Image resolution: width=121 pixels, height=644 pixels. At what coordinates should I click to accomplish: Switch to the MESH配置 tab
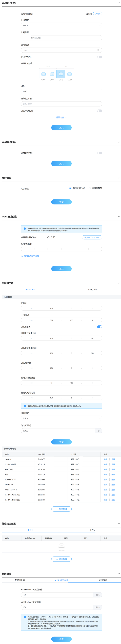pyautogui.click(x=20, y=580)
